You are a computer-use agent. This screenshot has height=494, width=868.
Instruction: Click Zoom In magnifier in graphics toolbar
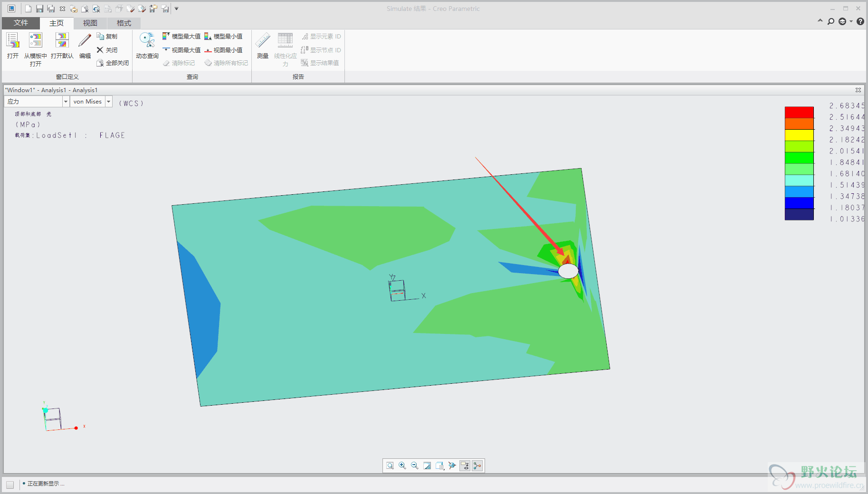click(x=402, y=465)
